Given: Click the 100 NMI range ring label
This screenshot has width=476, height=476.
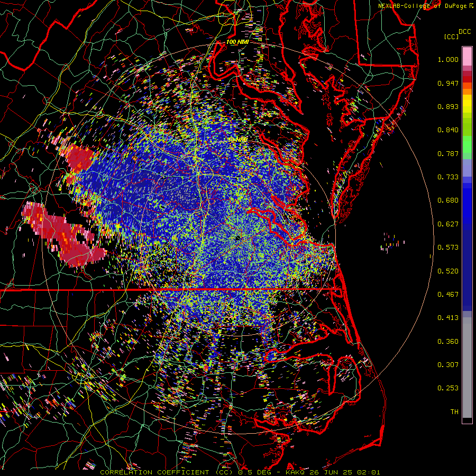Looking at the screenshot, I should 237,42.
